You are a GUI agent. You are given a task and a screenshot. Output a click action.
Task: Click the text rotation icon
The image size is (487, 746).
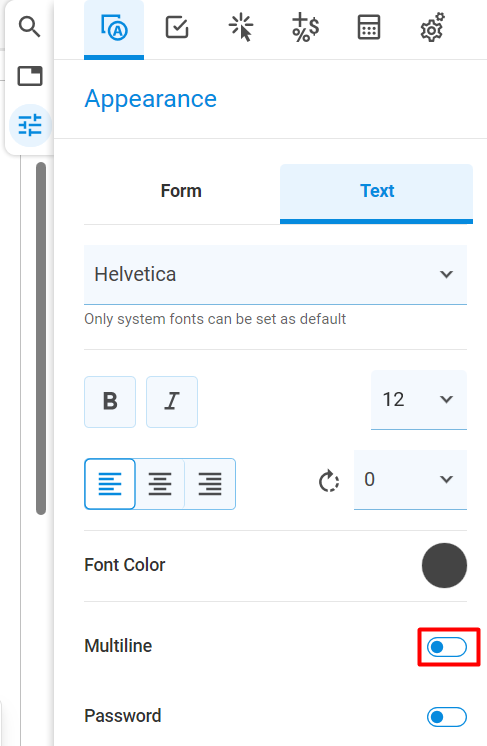point(329,481)
